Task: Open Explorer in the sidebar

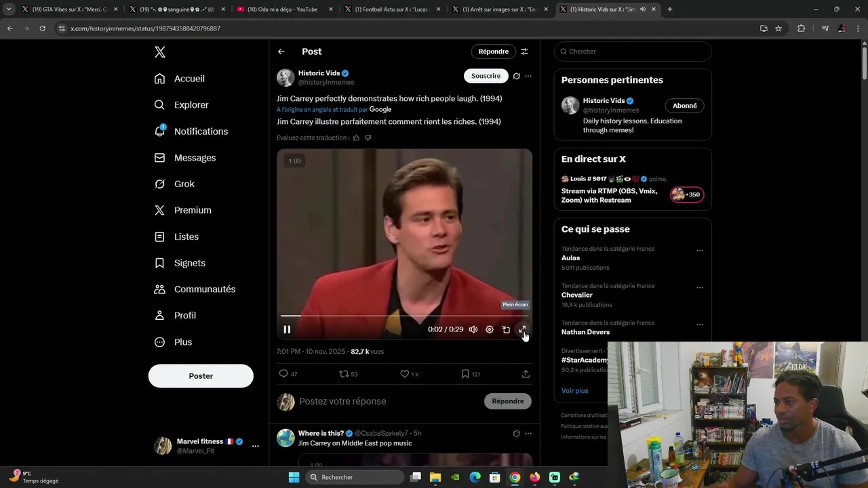Action: [x=182, y=105]
